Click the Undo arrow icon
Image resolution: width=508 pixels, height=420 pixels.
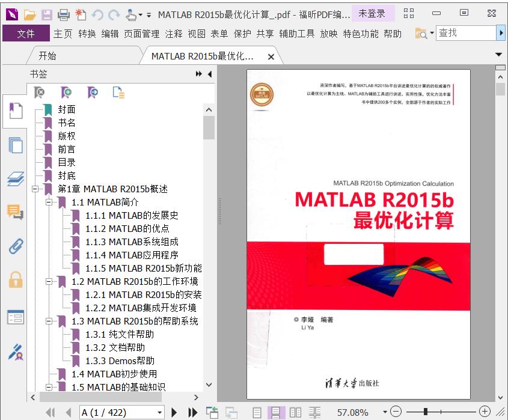[x=97, y=14]
